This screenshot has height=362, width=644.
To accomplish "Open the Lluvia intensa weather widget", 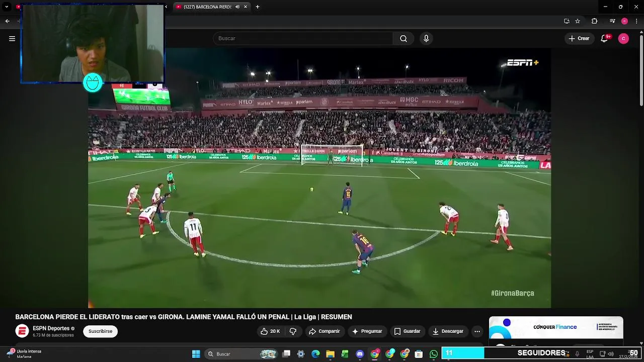I will pos(24,354).
